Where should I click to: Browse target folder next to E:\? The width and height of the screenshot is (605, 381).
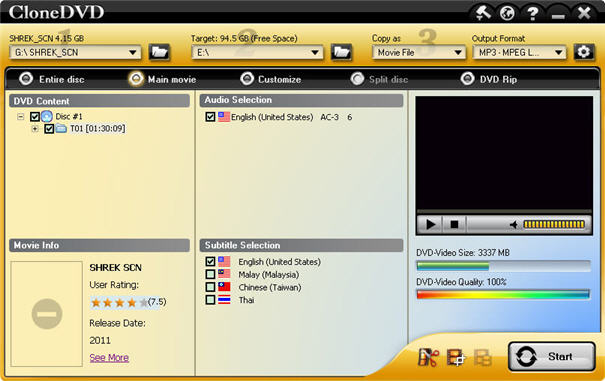point(341,52)
